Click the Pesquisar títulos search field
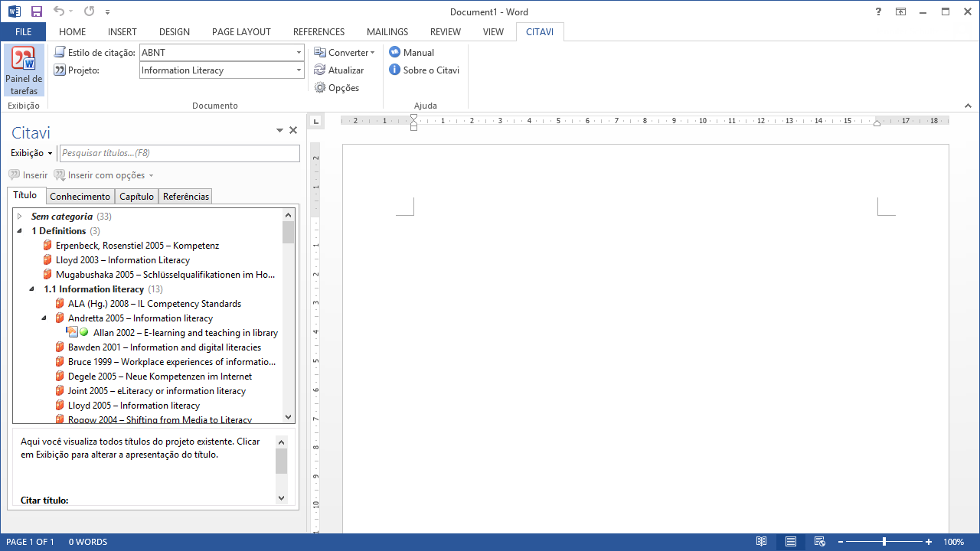 180,153
